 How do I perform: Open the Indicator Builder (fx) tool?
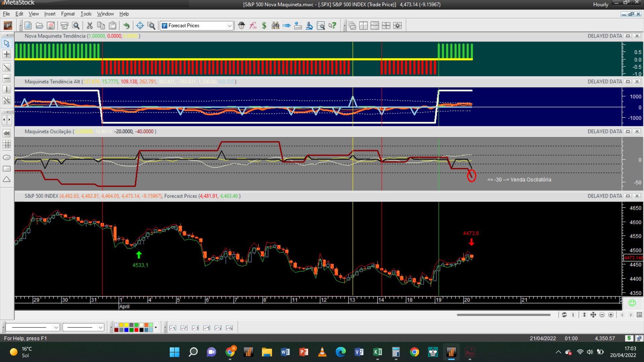253,25
